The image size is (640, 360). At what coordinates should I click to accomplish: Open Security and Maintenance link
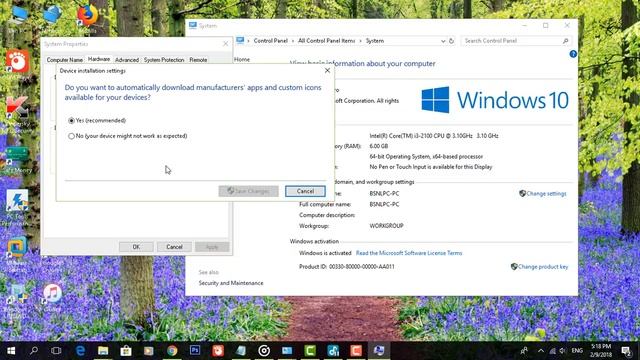coord(231,283)
